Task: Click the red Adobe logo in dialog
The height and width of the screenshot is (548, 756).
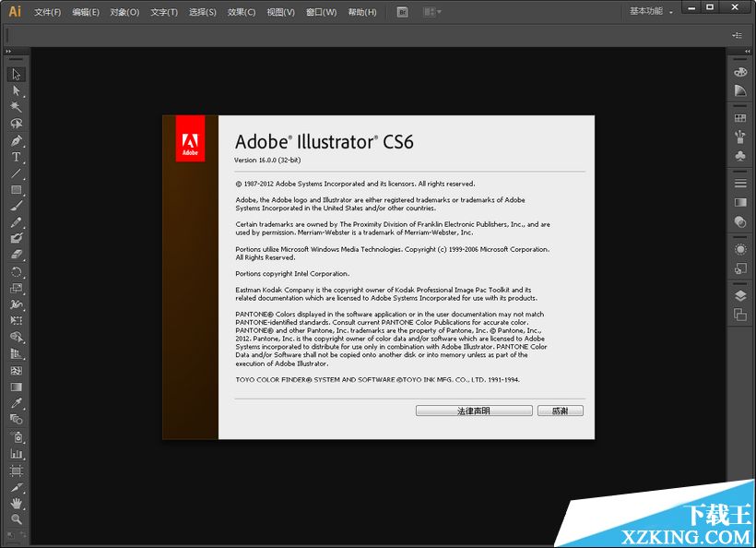Action: pos(190,138)
